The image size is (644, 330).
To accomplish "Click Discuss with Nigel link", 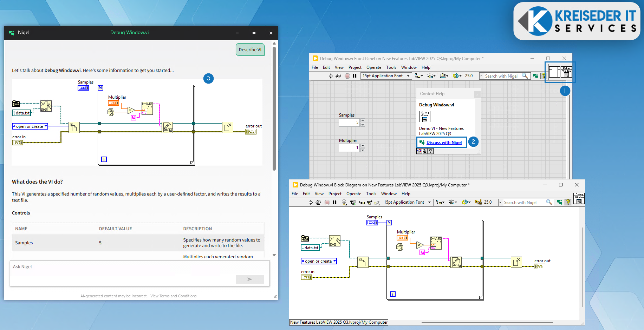I will click(x=444, y=143).
